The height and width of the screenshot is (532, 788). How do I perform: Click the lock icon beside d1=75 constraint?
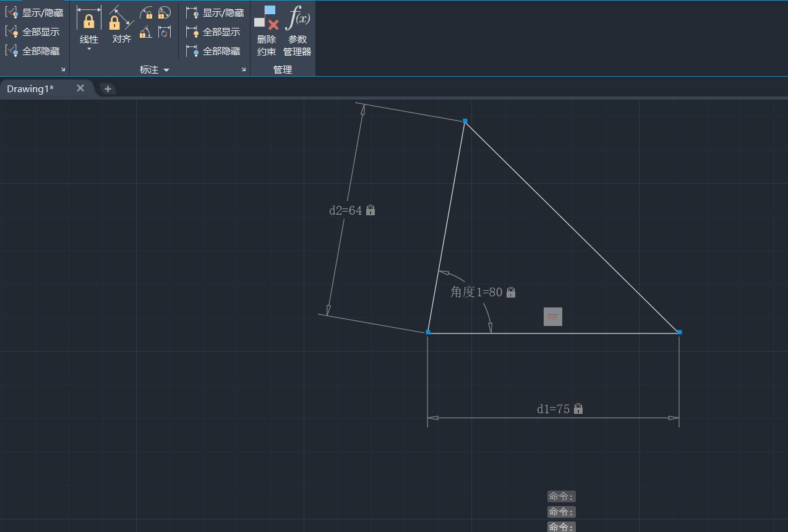point(578,408)
